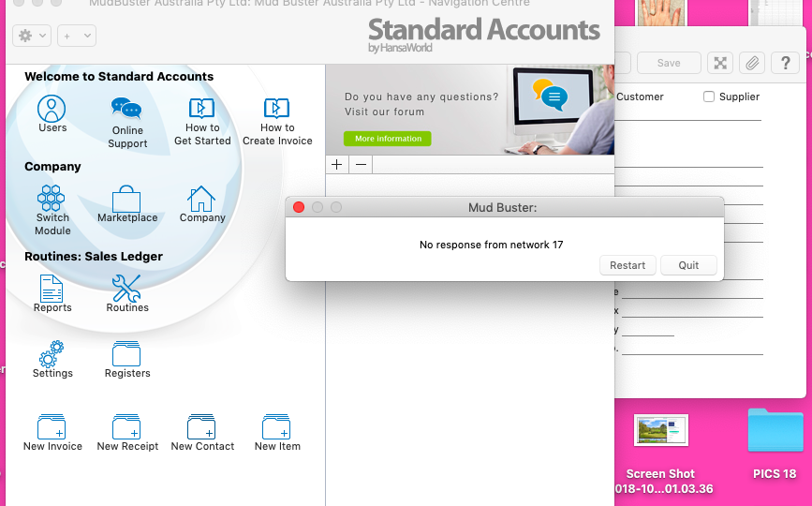
Task: Click Restart in the Mud Buster dialog
Action: point(627,265)
